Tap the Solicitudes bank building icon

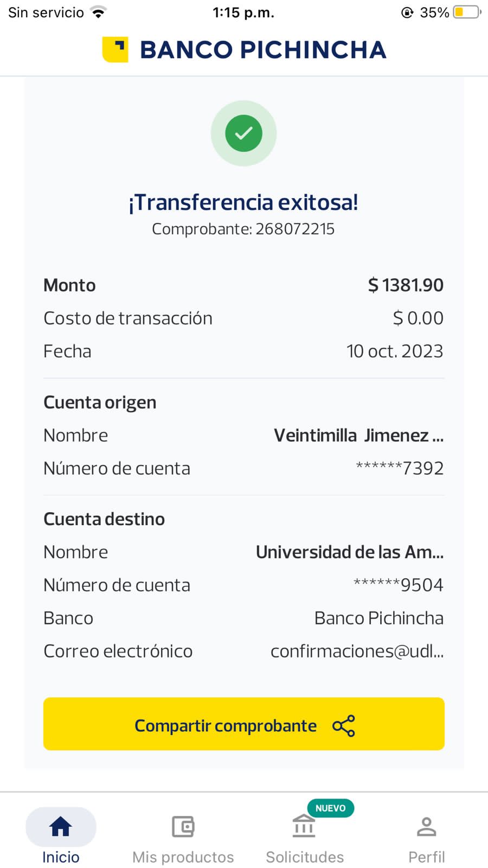[x=304, y=827]
